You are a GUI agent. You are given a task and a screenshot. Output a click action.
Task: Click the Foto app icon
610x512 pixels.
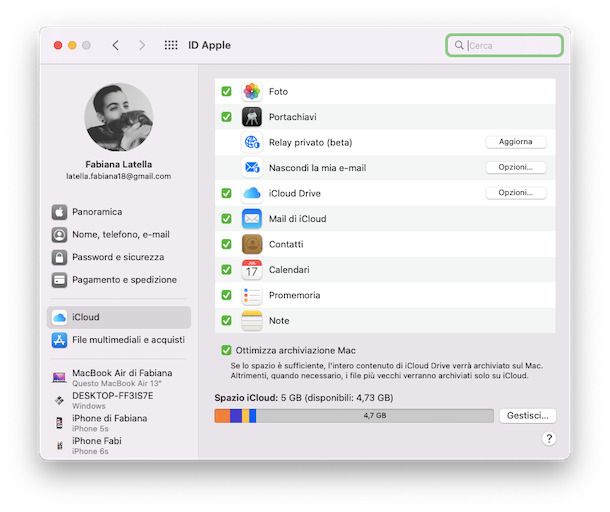(x=252, y=91)
